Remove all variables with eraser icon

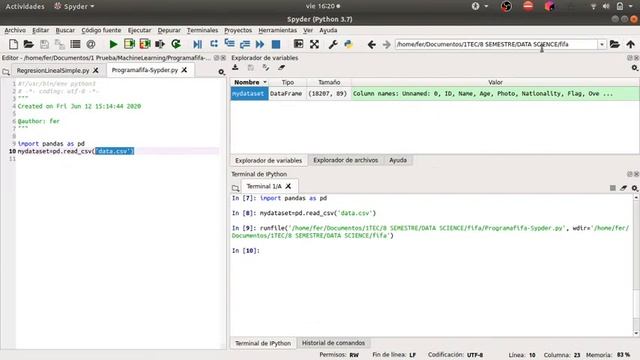pyautogui.click(x=281, y=68)
